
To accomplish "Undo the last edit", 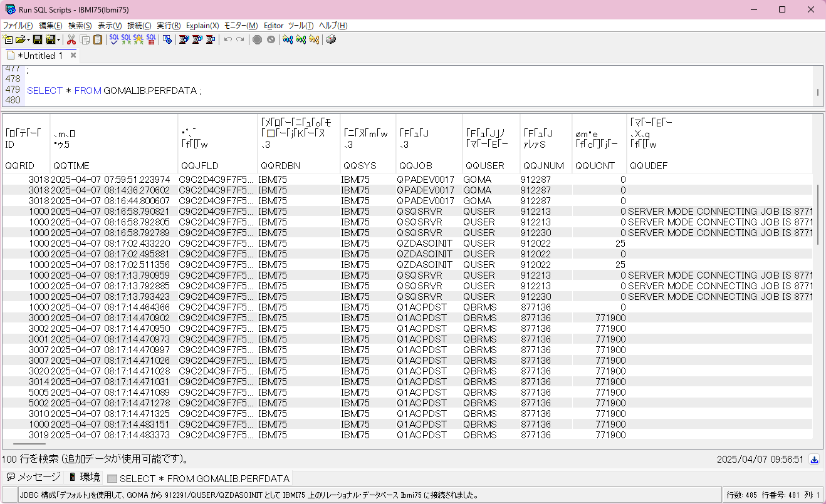I will pos(228,39).
